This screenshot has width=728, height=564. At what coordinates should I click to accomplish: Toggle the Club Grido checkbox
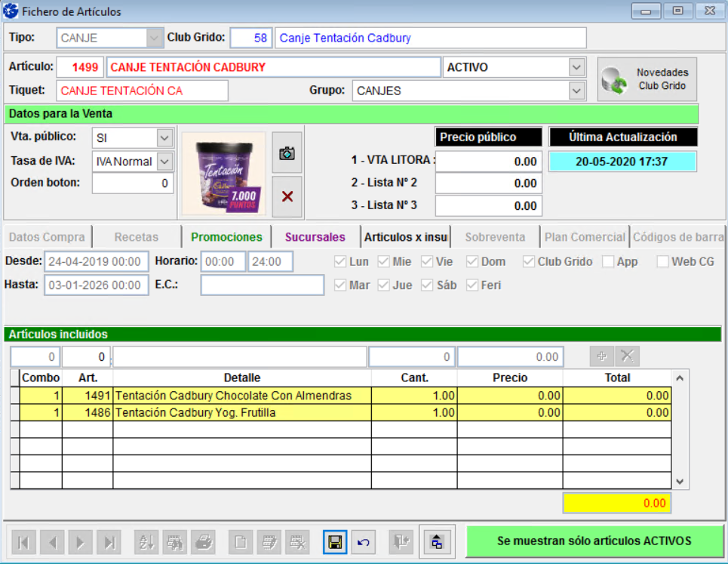click(528, 261)
